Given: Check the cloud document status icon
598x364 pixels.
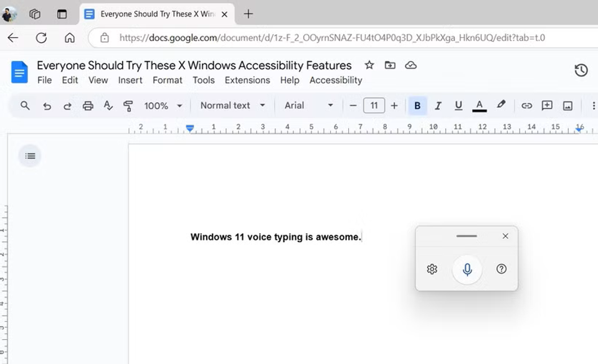Looking at the screenshot, I should tap(411, 65).
